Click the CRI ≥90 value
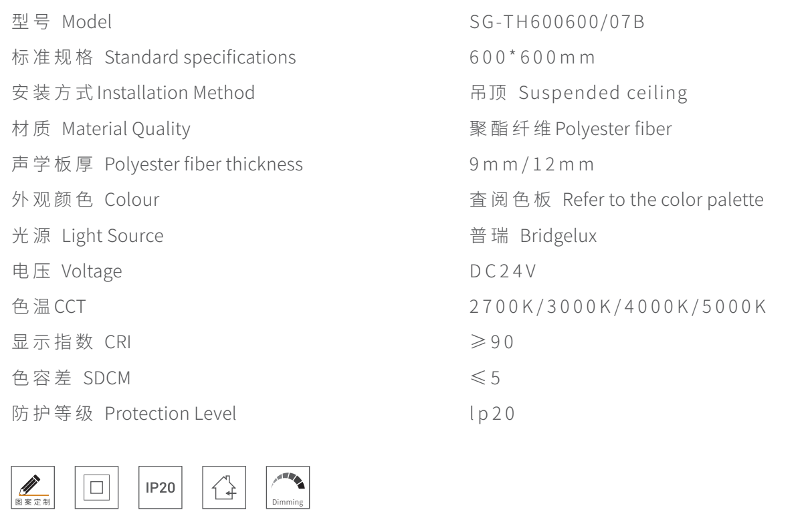Image resolution: width=812 pixels, height=520 pixels. click(492, 342)
